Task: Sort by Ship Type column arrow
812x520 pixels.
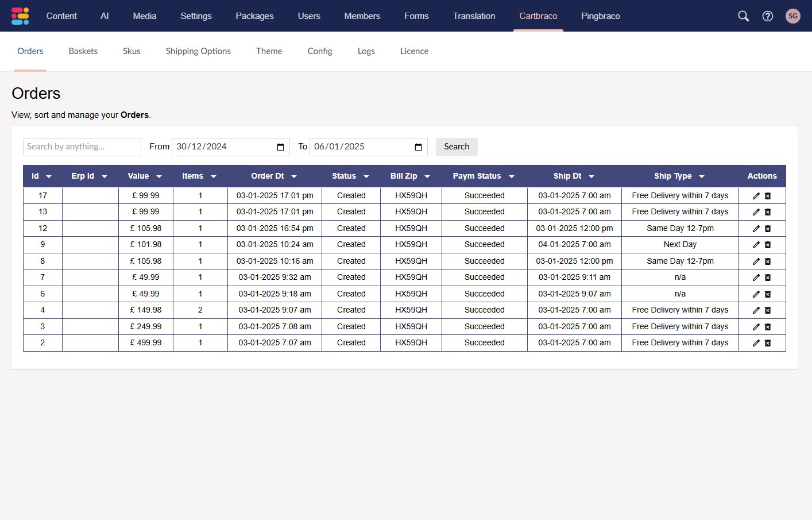Action: tap(702, 176)
